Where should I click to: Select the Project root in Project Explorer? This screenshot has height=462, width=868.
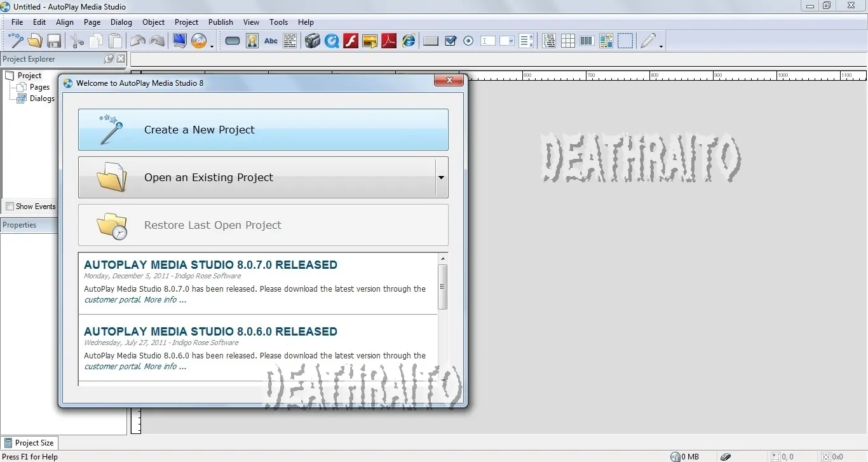29,76
